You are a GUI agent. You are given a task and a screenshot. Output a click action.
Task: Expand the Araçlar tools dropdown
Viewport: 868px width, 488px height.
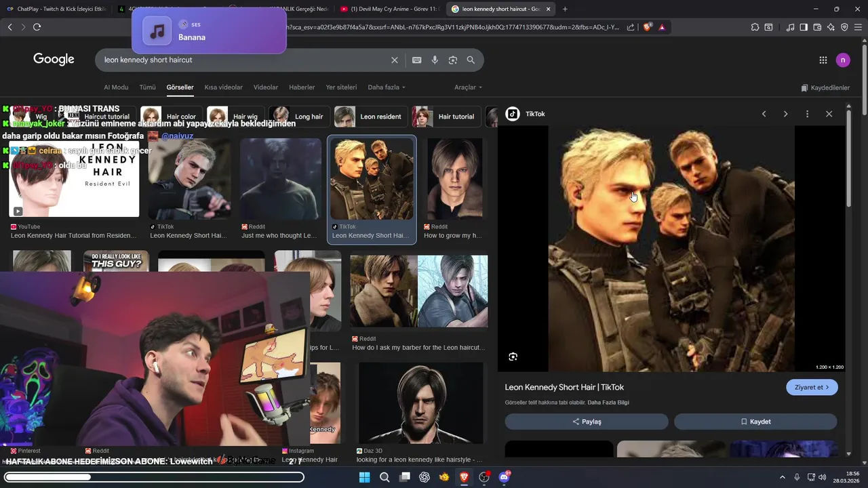(x=468, y=87)
